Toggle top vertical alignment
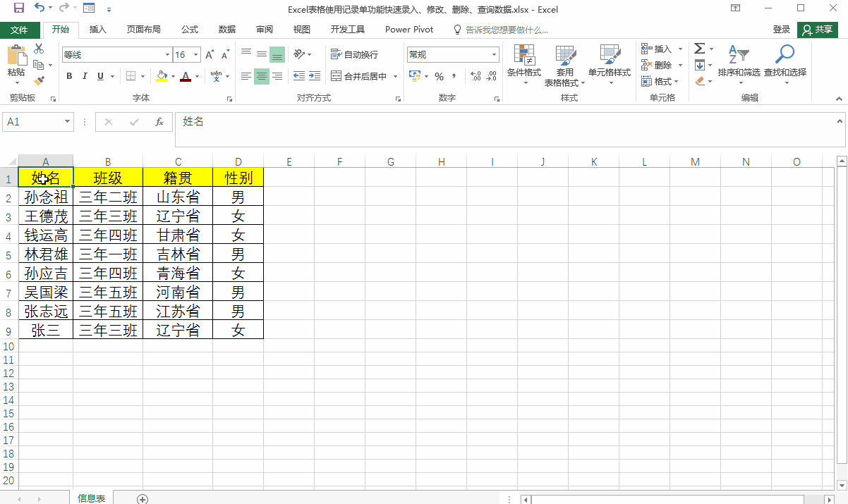Image resolution: width=848 pixels, height=504 pixels. tap(246, 54)
